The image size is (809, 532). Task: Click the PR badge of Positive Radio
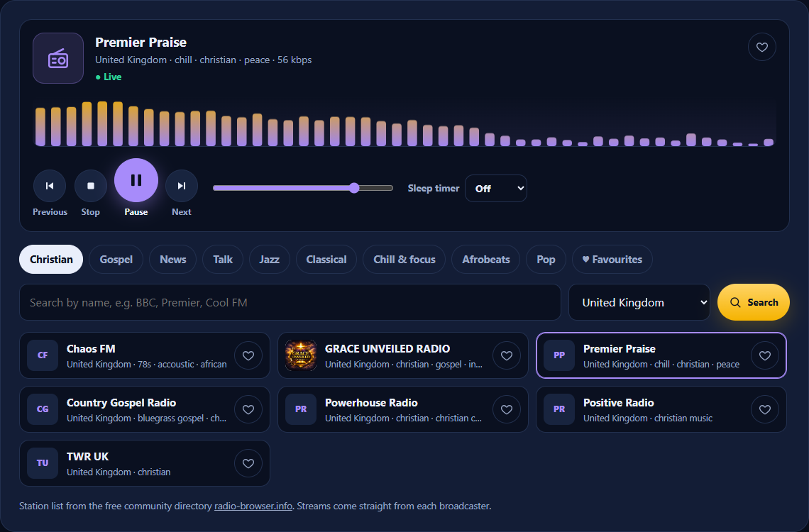tap(559, 409)
